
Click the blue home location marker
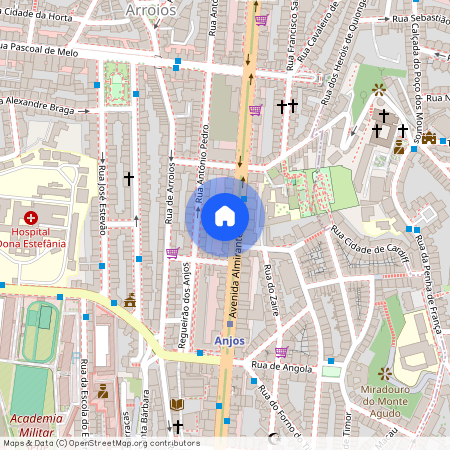pyautogui.click(x=225, y=217)
